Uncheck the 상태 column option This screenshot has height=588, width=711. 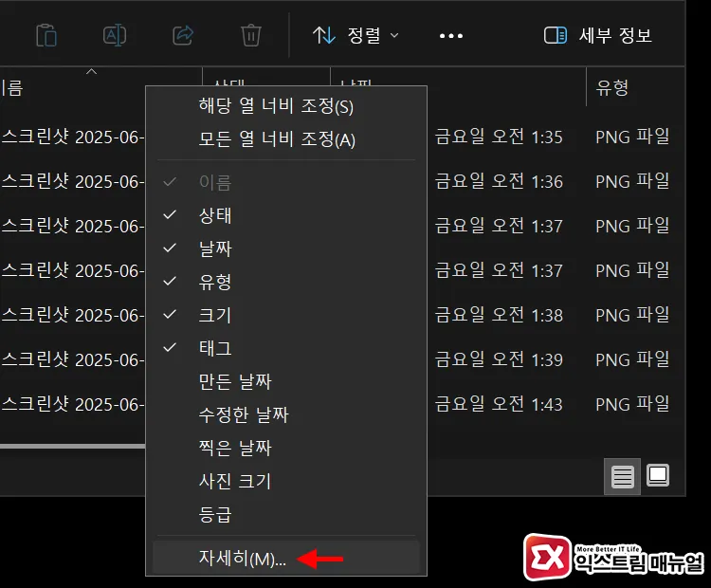286,215
